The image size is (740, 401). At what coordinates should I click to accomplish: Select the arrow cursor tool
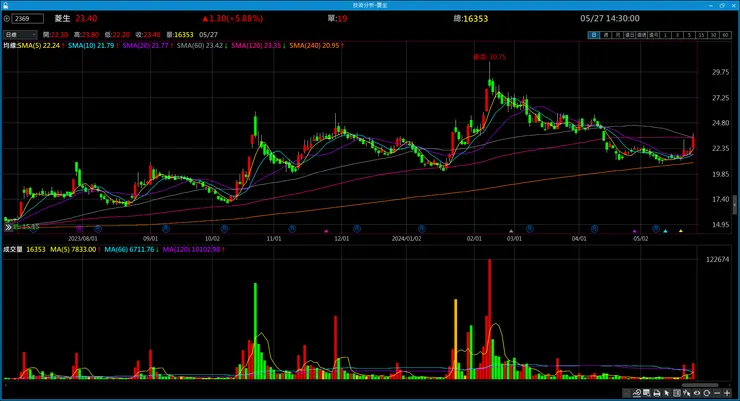(666, 393)
